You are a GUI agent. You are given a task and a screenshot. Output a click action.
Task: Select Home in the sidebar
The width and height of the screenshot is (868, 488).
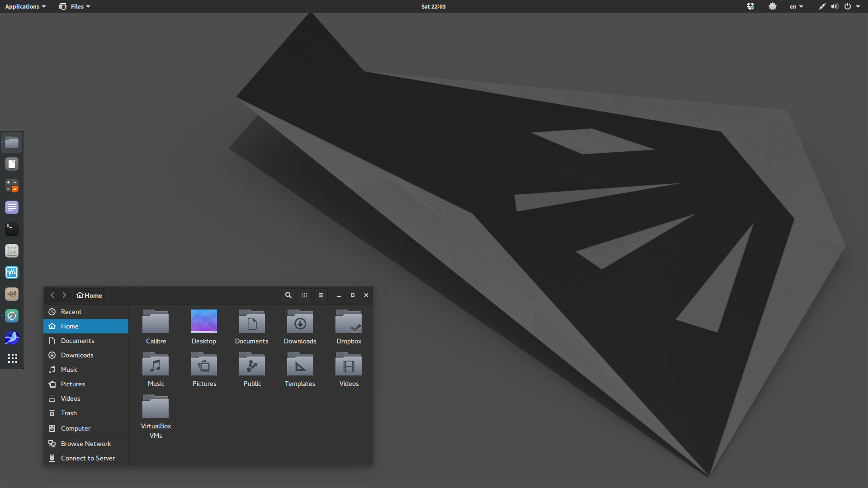coord(86,326)
